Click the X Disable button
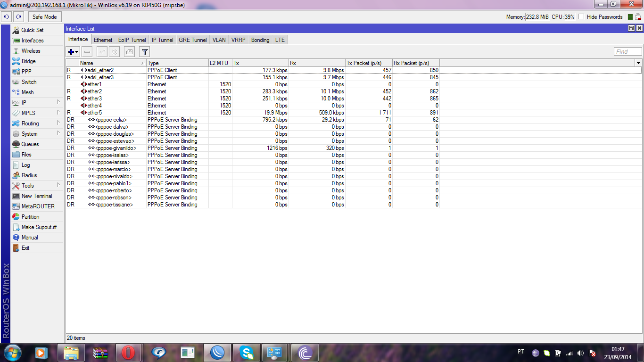The height and width of the screenshot is (362, 644). pos(114,52)
